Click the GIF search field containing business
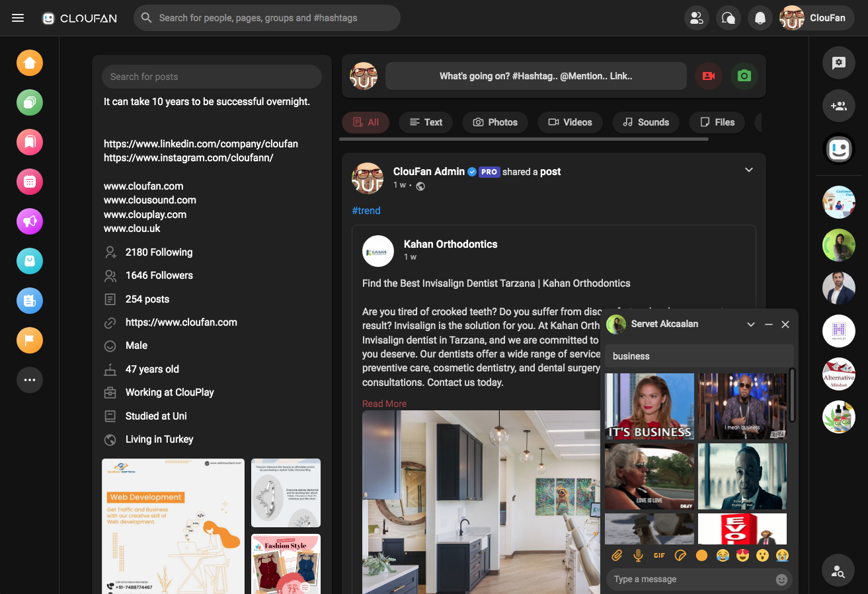 [x=699, y=356]
